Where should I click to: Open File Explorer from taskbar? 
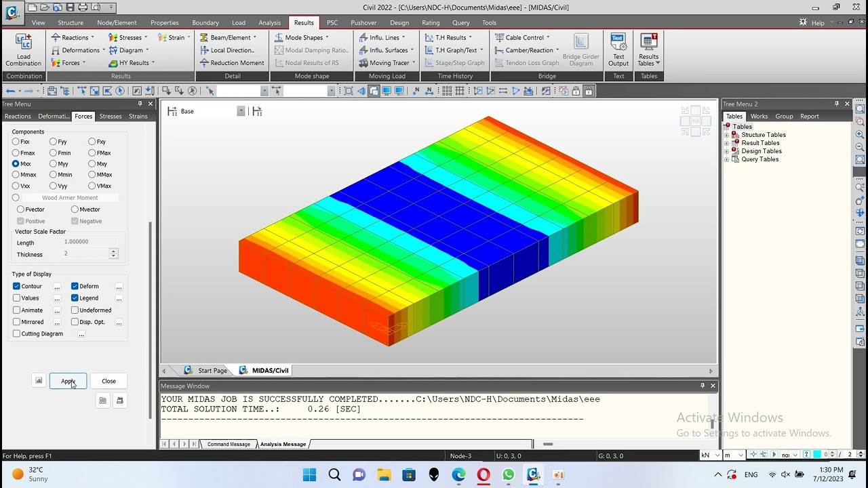click(384, 474)
